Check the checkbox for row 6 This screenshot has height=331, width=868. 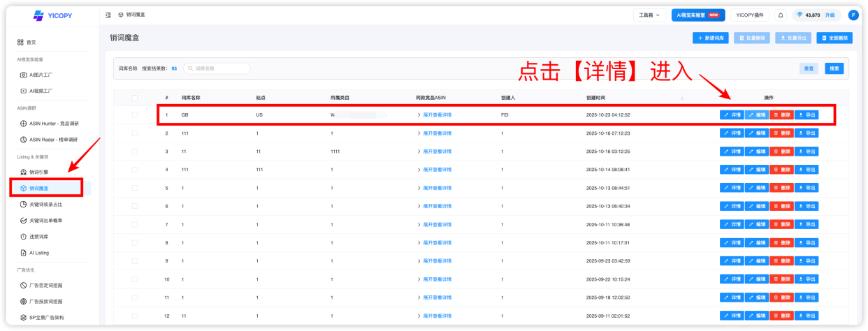(134, 206)
